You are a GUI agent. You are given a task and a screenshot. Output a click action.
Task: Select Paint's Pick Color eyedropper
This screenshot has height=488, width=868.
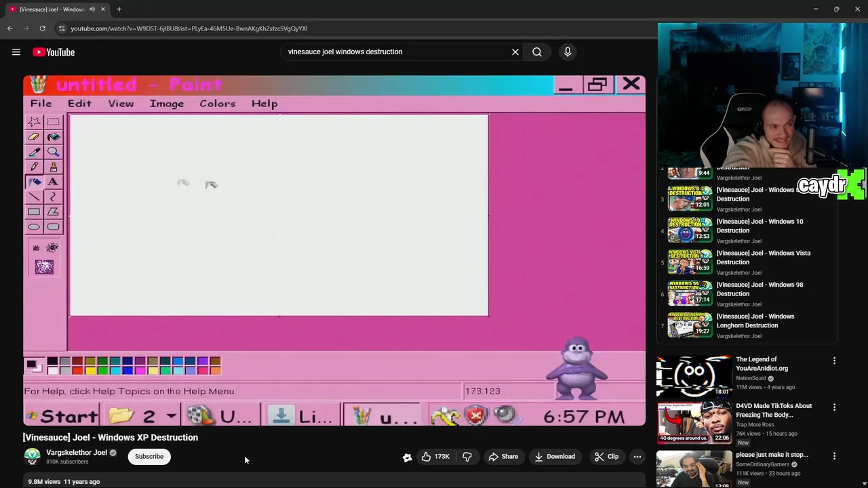[x=34, y=152]
